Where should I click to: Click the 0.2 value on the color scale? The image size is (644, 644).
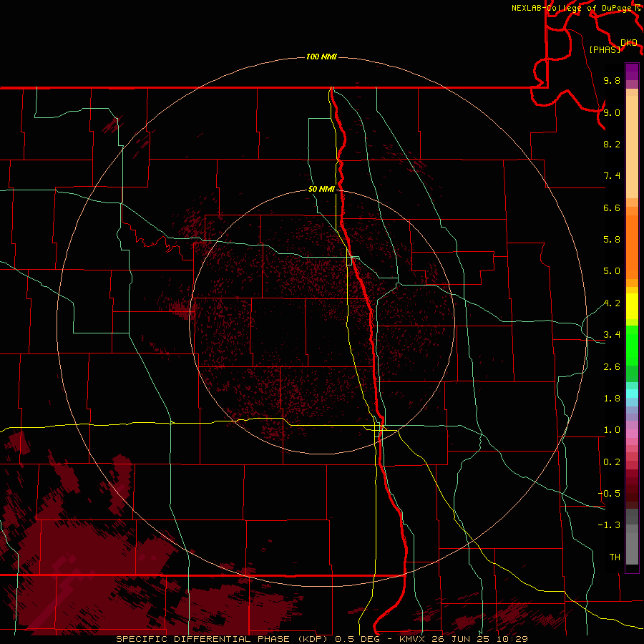pos(612,462)
